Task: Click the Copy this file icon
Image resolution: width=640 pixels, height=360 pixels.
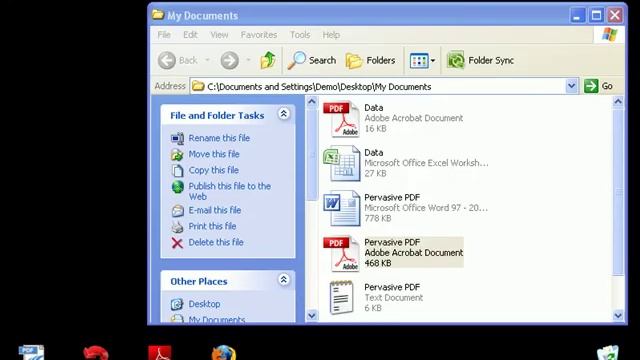Action: pyautogui.click(x=177, y=170)
